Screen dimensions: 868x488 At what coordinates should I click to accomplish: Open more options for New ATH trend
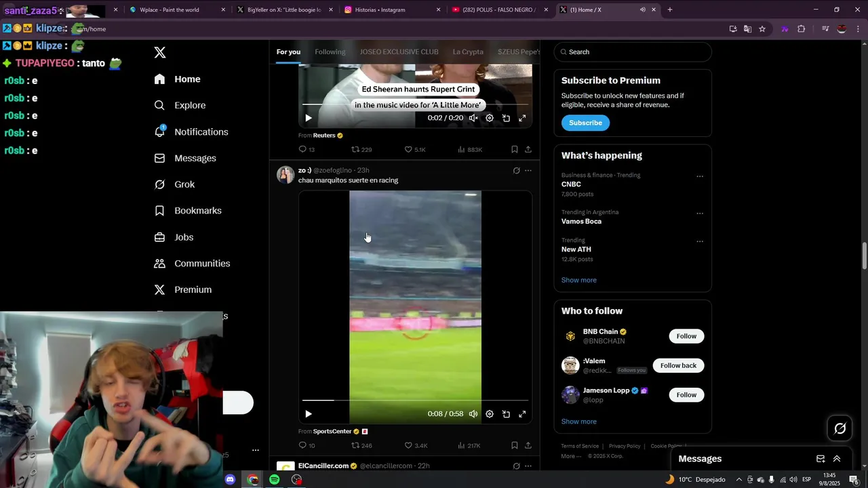point(700,241)
